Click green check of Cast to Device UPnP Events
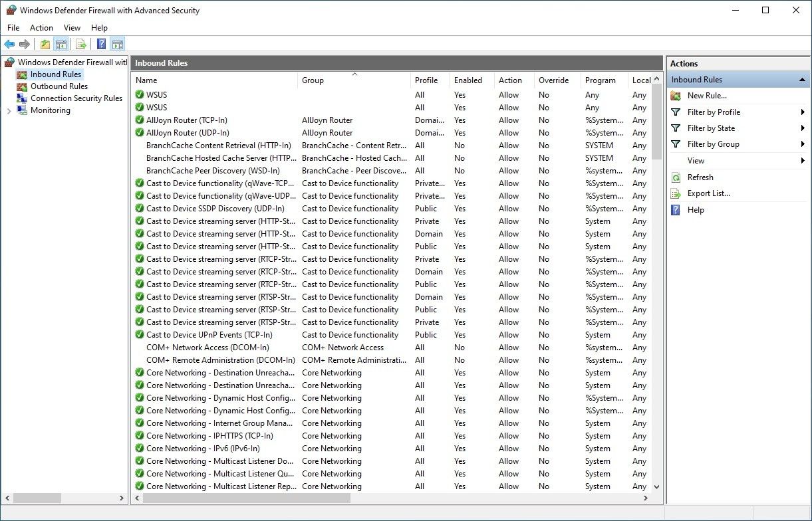This screenshot has height=521, width=812. (x=140, y=335)
